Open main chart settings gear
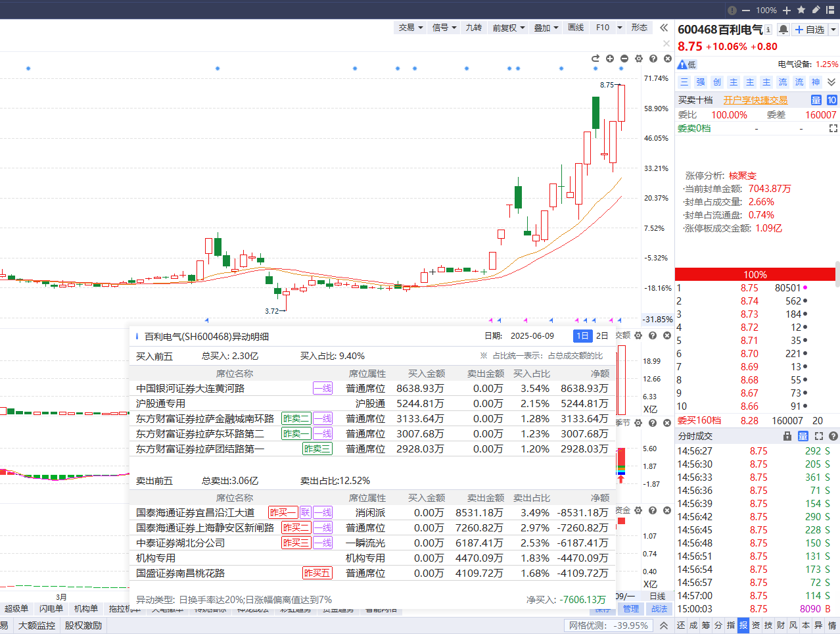Screen dimensions: 840x634 [x=639, y=59]
